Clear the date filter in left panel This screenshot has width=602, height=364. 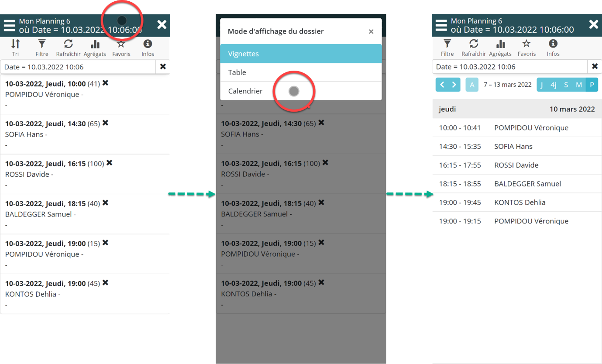click(x=163, y=67)
